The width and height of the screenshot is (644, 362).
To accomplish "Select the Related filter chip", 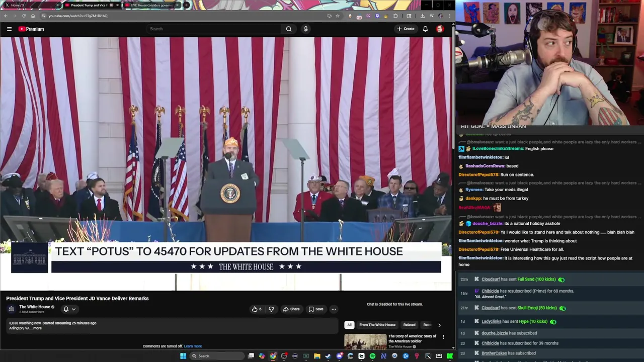I will [409, 325].
